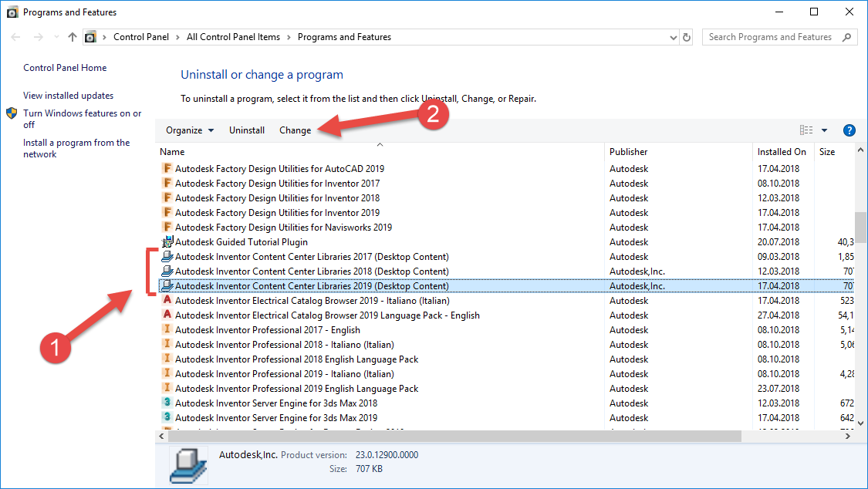Click the search magnifier icon
The width and height of the screenshot is (868, 489).
(846, 36)
